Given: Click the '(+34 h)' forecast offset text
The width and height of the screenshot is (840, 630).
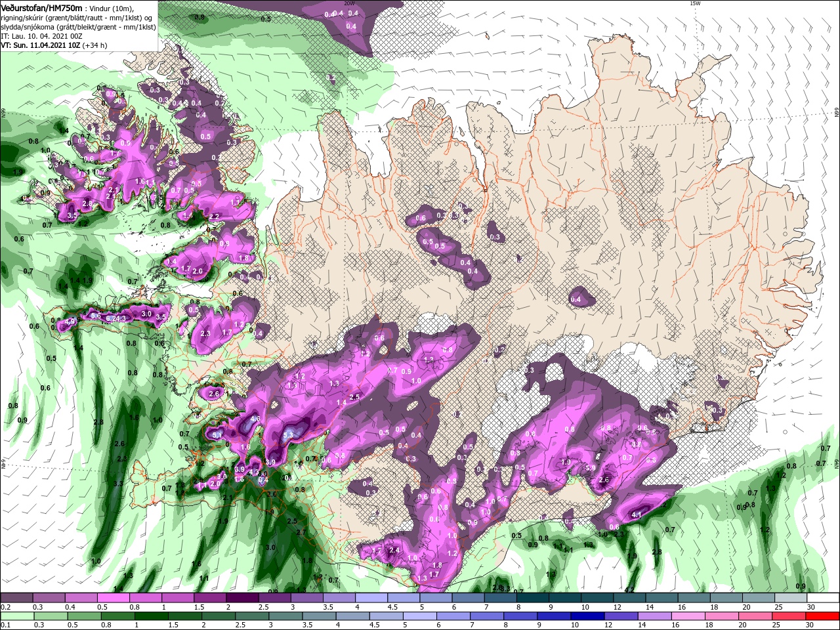Looking at the screenshot, I should [95, 45].
